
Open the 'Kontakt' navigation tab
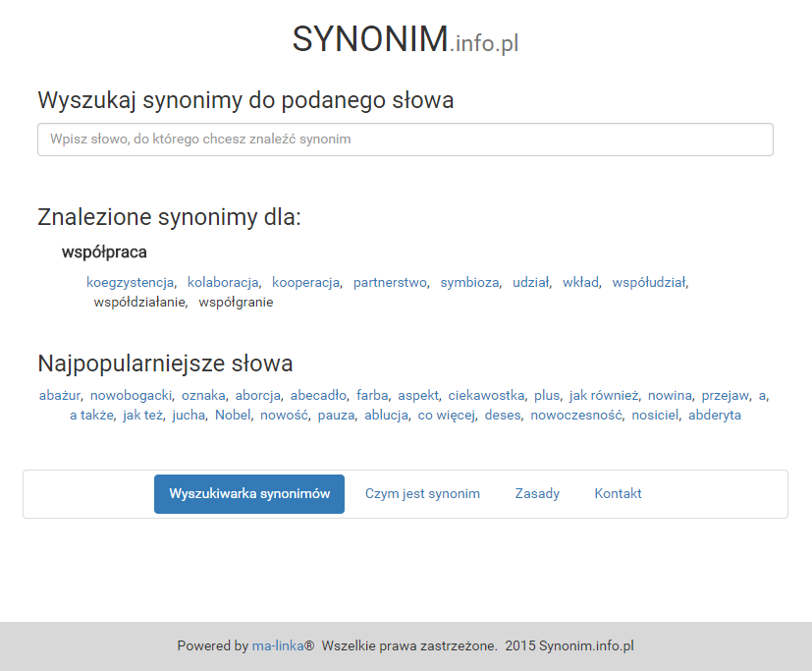point(618,494)
